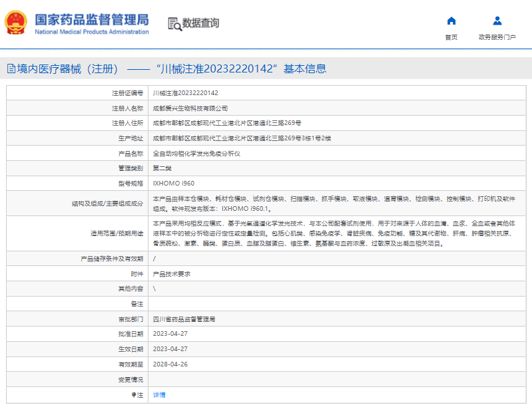Click the 政务服务门户 person icon
Viewport: 532px width, 409px height.
coord(497,21)
